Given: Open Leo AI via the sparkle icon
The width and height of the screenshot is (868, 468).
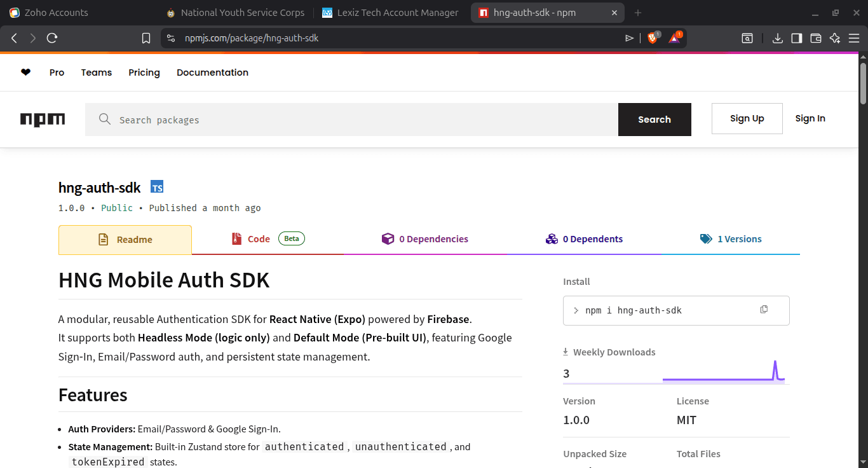Looking at the screenshot, I should pos(834,38).
